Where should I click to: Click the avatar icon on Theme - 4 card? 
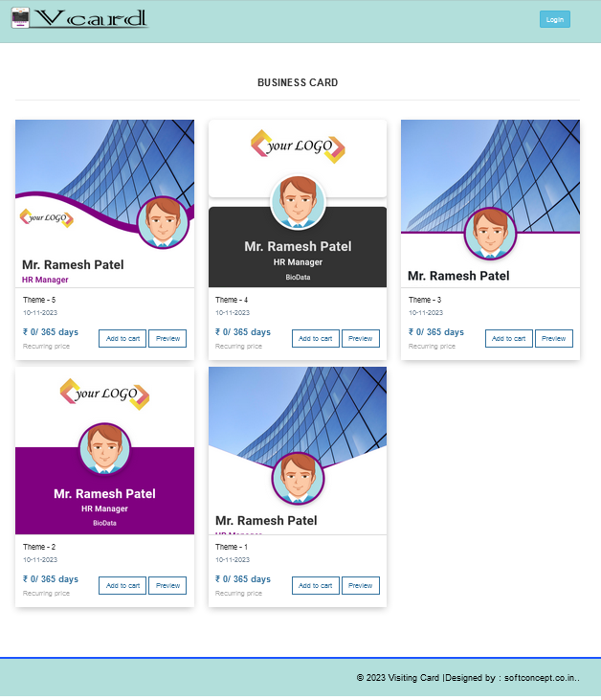pyautogui.click(x=298, y=202)
